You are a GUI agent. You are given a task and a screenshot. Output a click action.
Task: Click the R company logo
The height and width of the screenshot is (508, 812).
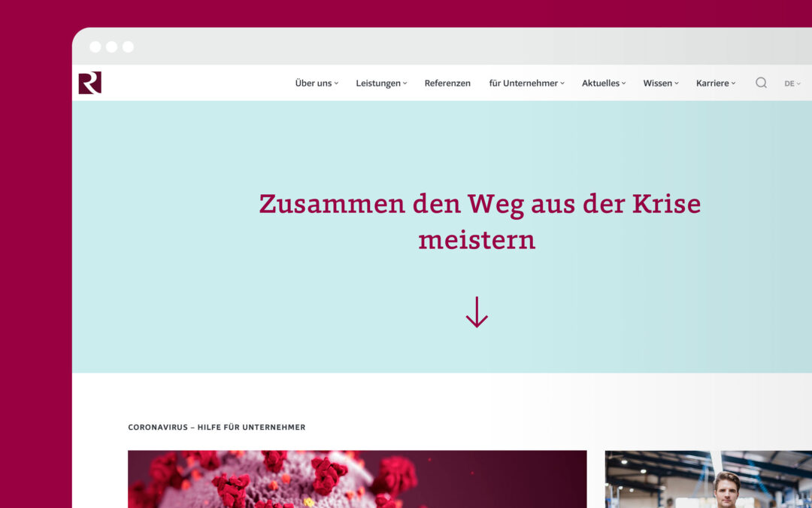pyautogui.click(x=89, y=83)
